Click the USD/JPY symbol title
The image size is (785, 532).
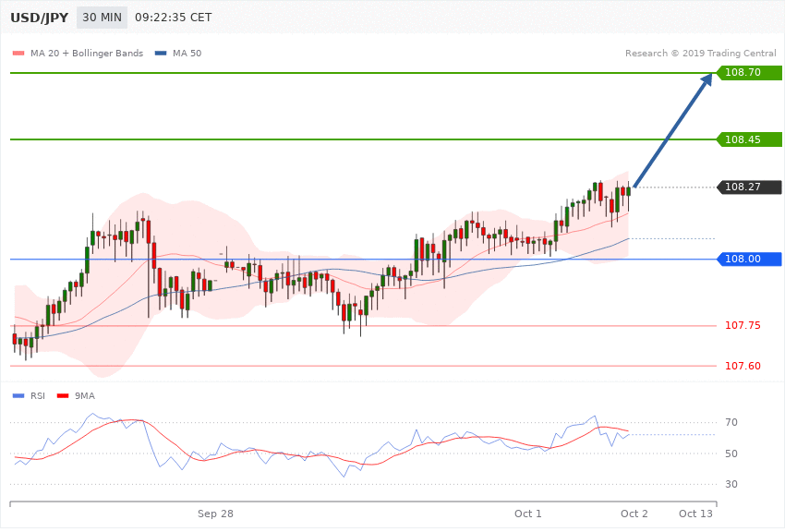39,18
